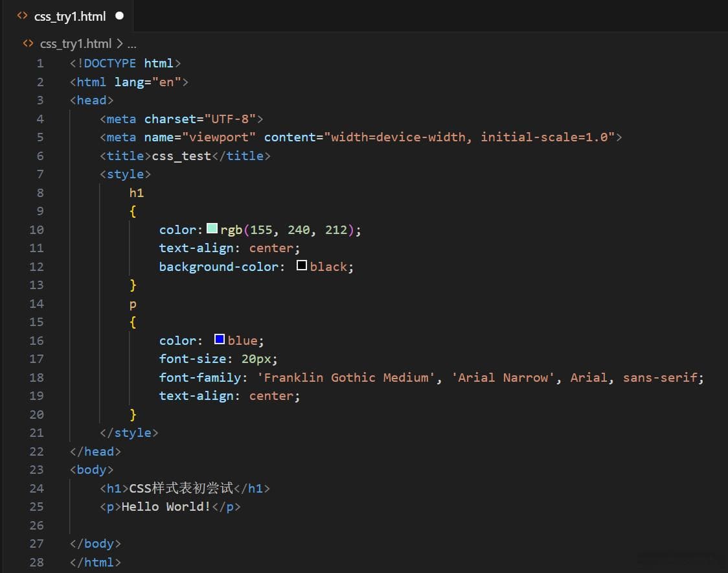Click the h1 CSS selector

coord(137,193)
